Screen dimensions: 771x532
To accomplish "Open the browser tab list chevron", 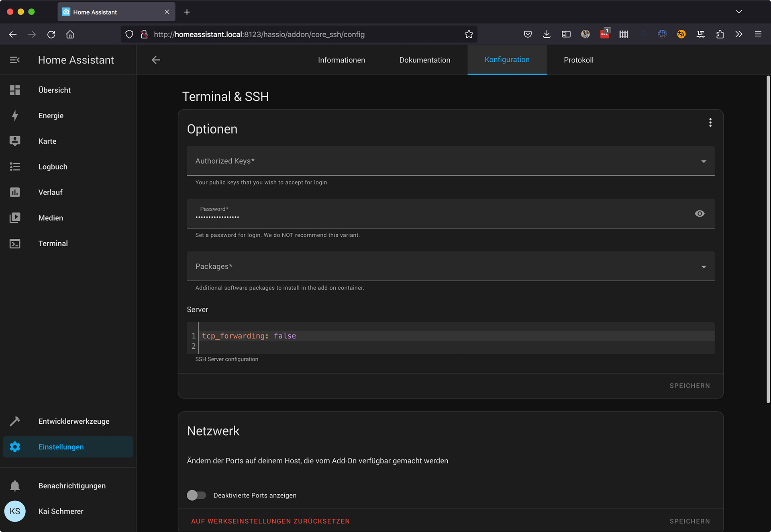I will coord(739,12).
